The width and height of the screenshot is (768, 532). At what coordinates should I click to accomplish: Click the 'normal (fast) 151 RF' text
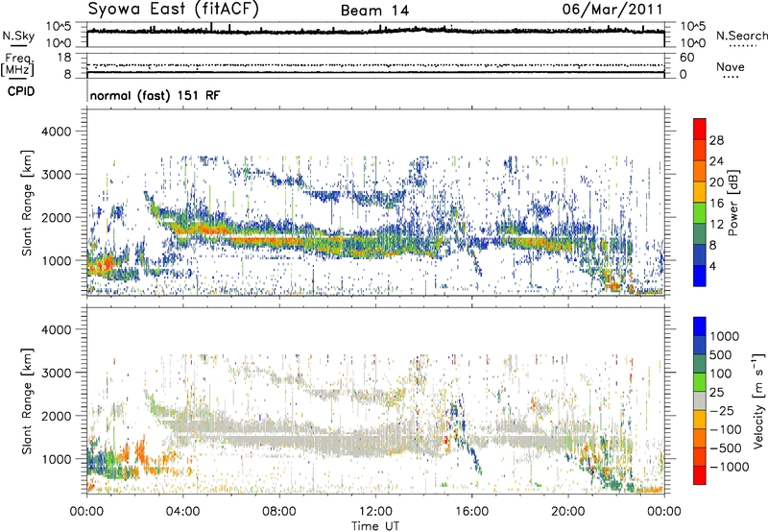(155, 95)
